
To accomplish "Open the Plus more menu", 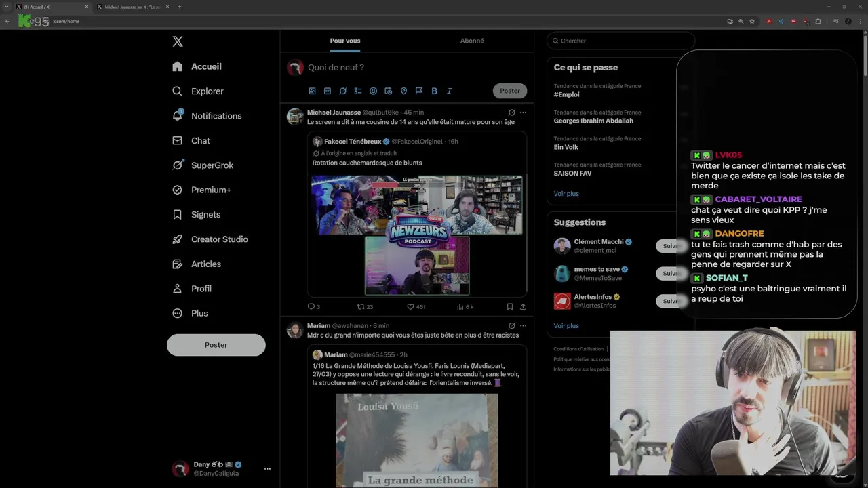I will [190, 313].
